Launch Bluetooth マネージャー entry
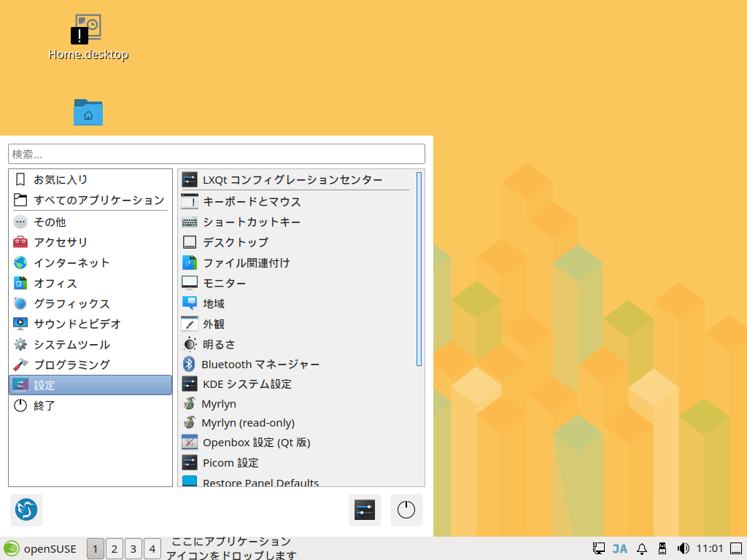 click(260, 364)
